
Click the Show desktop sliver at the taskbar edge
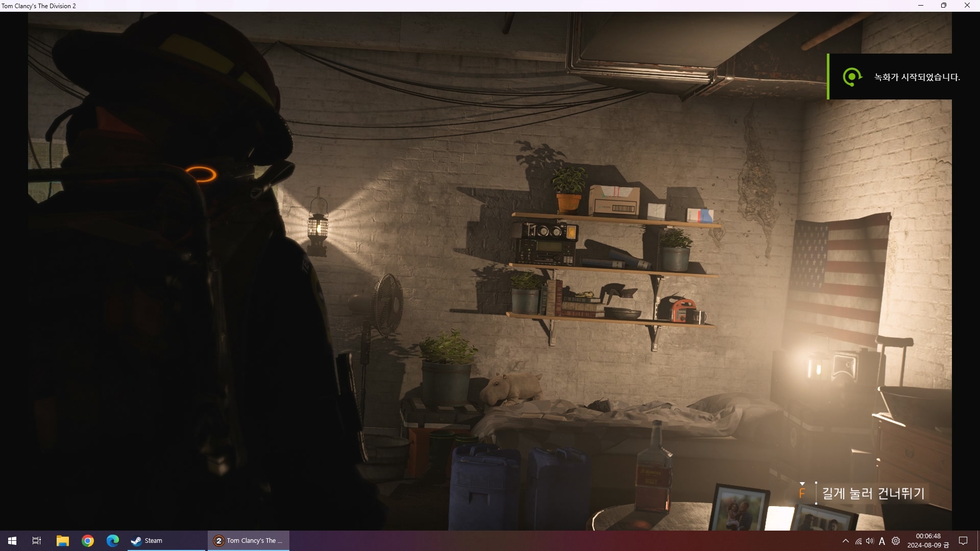click(978, 541)
